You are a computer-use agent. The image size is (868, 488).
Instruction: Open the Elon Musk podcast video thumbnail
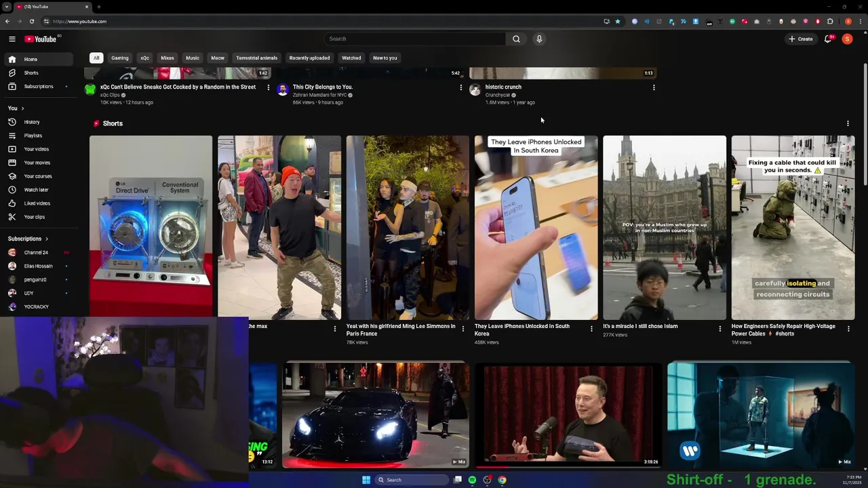coord(568,415)
